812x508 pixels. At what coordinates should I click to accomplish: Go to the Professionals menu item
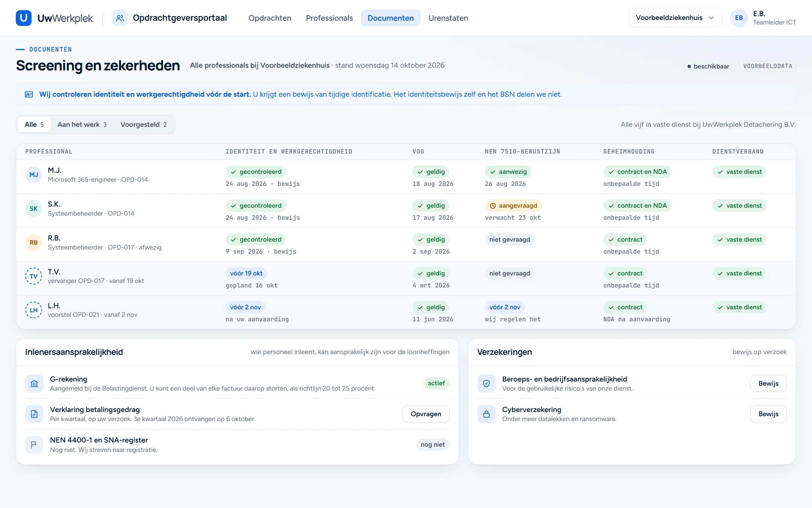(329, 18)
